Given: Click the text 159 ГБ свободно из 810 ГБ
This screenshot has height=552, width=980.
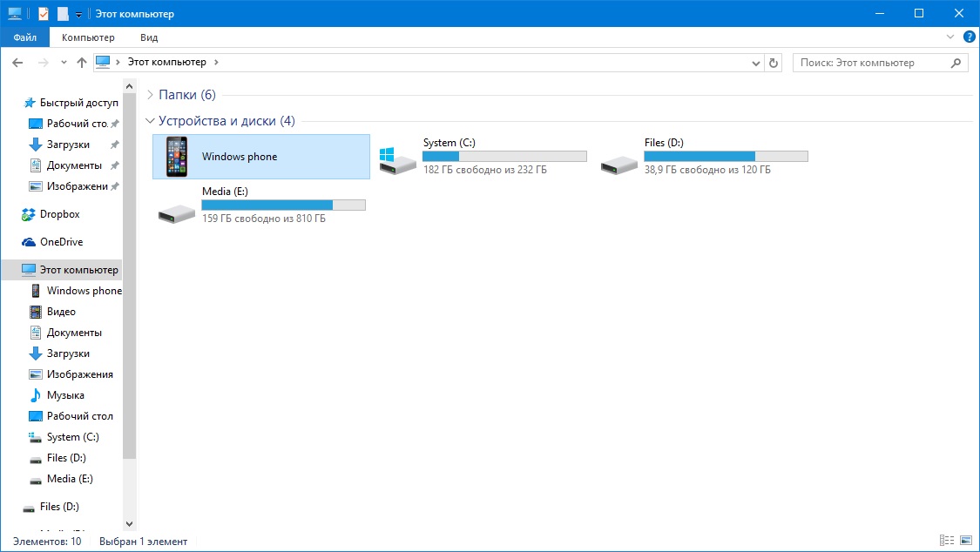Looking at the screenshot, I should 264,219.
